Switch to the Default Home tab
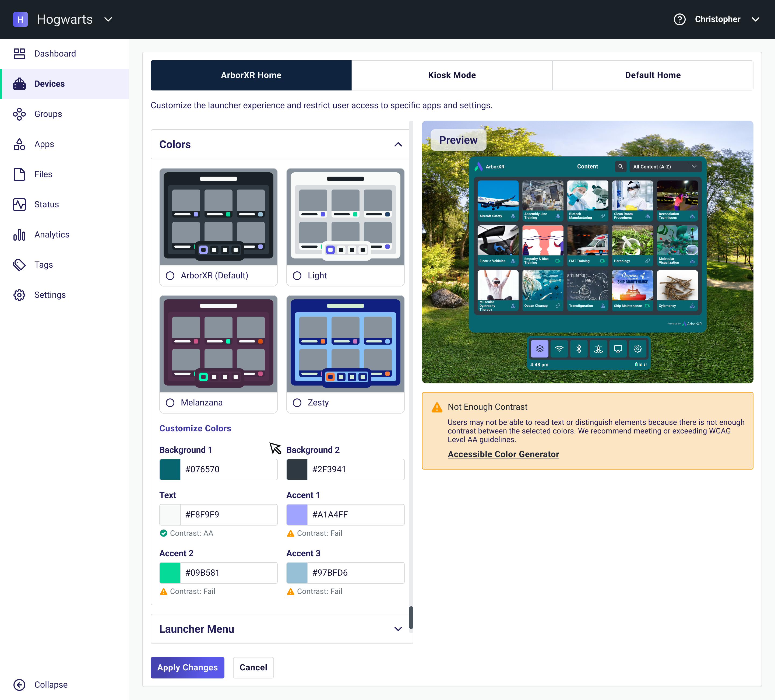The height and width of the screenshot is (700, 775). pyautogui.click(x=653, y=75)
